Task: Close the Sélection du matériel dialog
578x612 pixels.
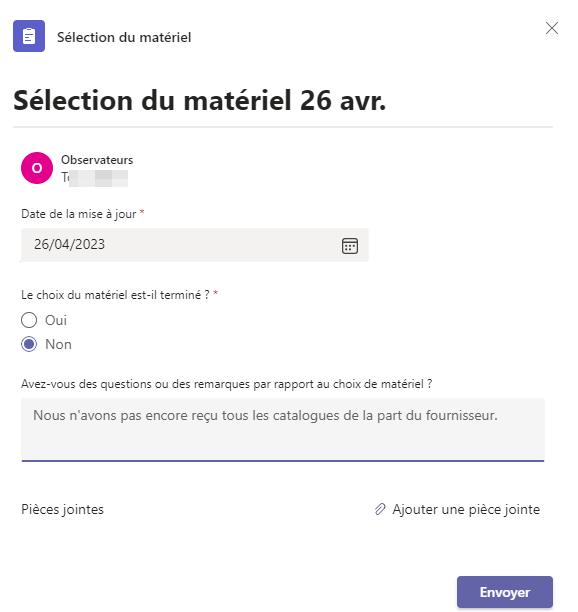Action: click(551, 28)
